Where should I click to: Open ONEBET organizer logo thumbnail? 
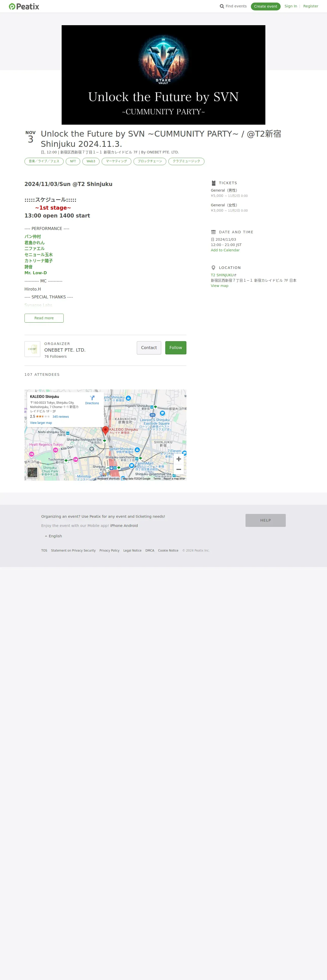pyautogui.click(x=32, y=349)
